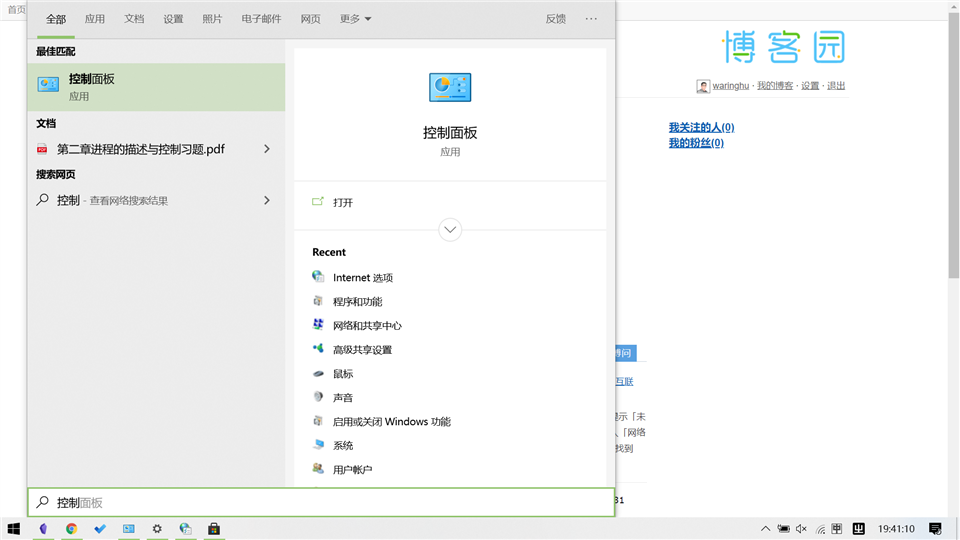Click the 鼠标 mouse icon in Recent

pos(318,373)
